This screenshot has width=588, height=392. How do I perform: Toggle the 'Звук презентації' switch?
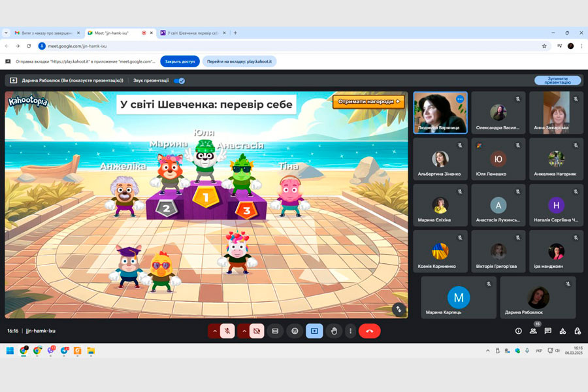179,80
